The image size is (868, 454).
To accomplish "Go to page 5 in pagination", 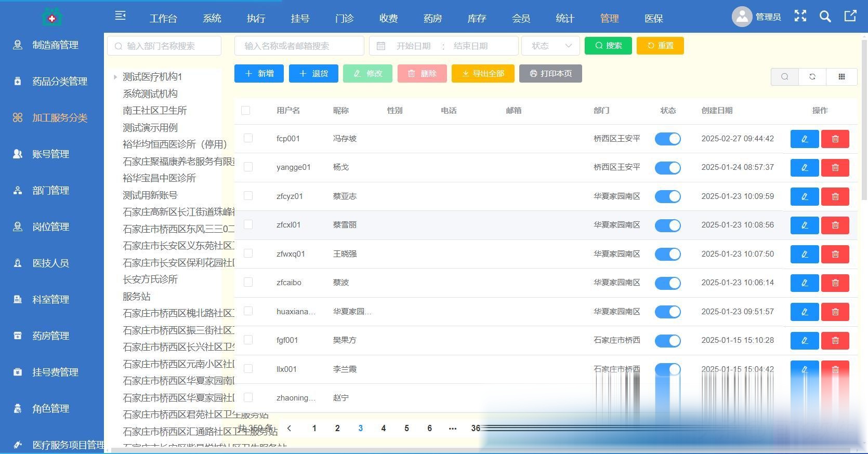I will 406,428.
